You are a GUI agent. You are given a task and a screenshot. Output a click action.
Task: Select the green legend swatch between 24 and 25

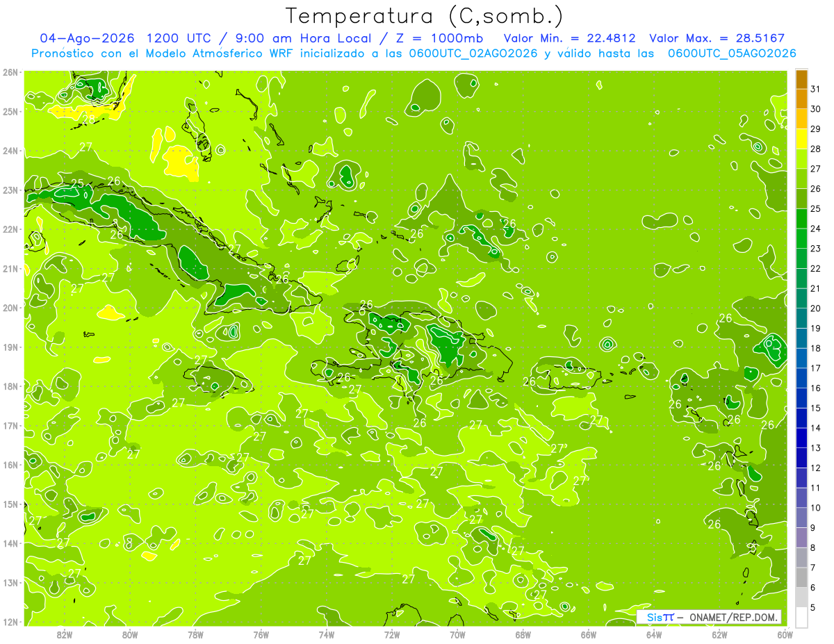[x=801, y=218]
